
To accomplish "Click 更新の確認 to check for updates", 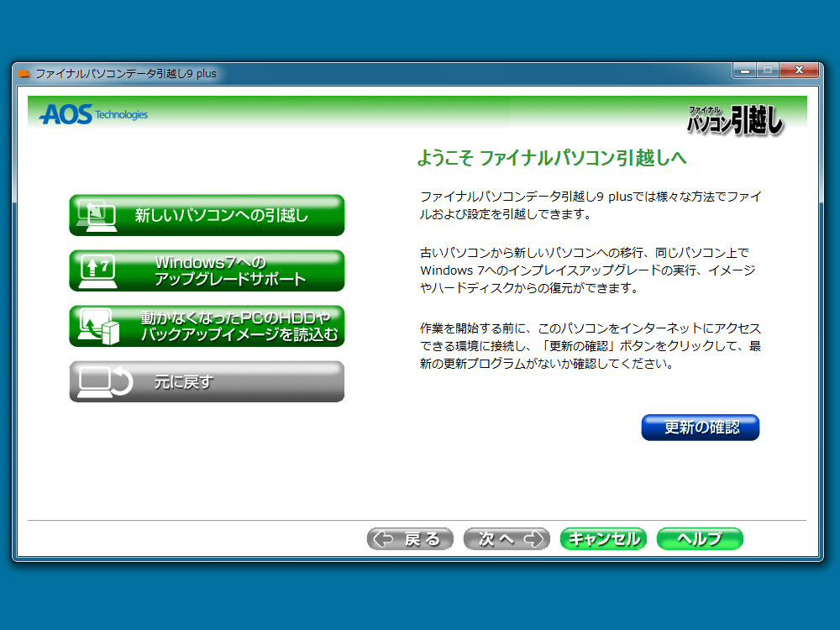I will [x=701, y=428].
